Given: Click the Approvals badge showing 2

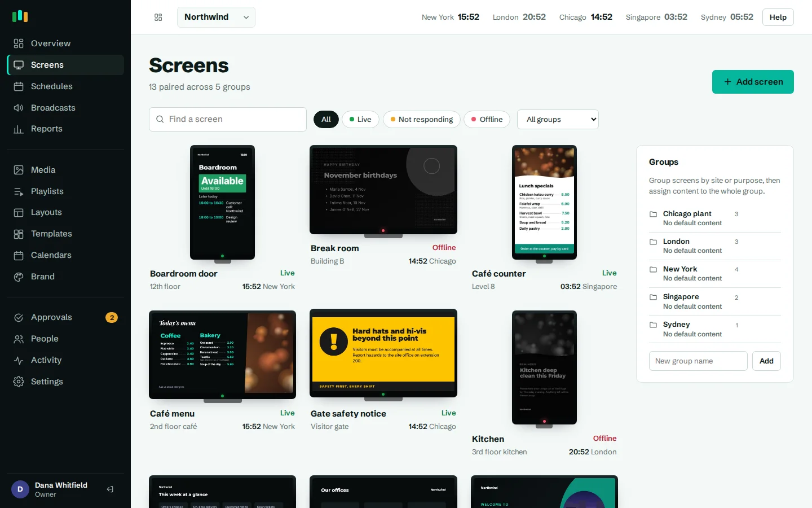Looking at the screenshot, I should tap(112, 317).
